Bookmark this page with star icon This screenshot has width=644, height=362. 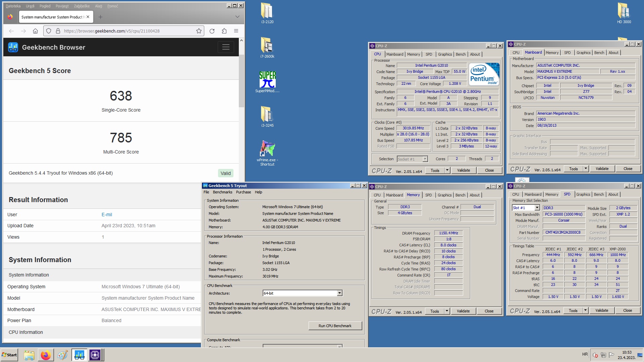pos(199,31)
